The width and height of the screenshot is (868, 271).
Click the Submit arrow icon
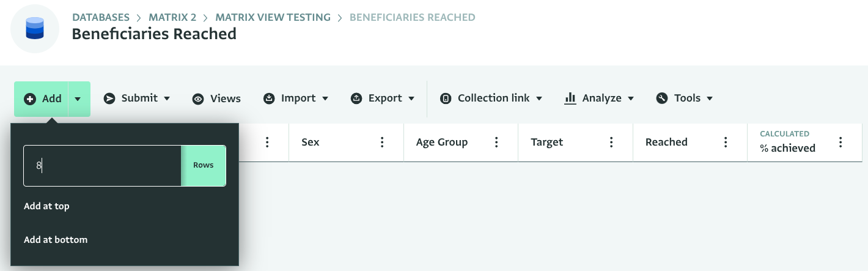pos(109,98)
